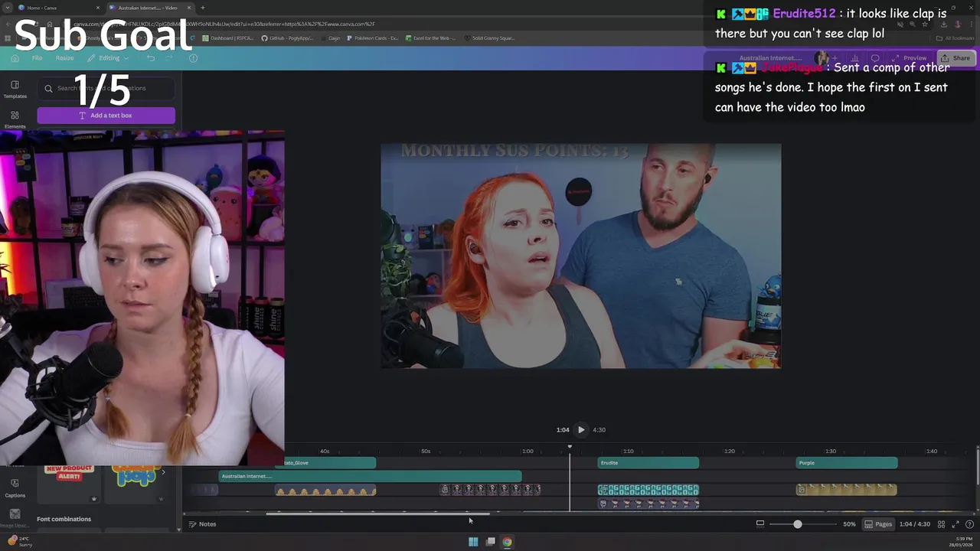Click the teal thumbnail clip under Erudite

click(x=648, y=490)
